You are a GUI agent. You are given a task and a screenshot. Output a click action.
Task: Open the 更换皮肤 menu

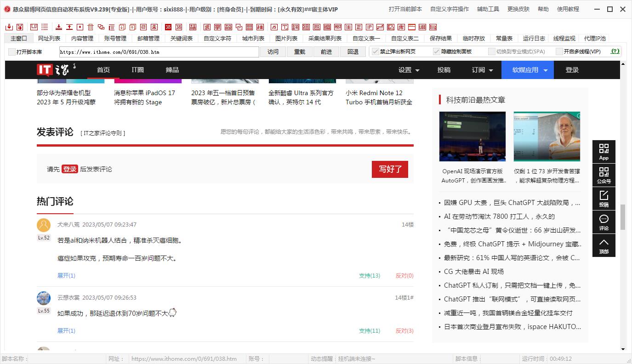518,9
